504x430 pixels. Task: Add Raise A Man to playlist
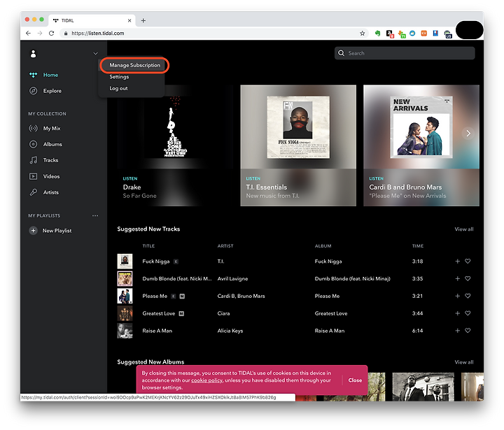[x=457, y=331]
